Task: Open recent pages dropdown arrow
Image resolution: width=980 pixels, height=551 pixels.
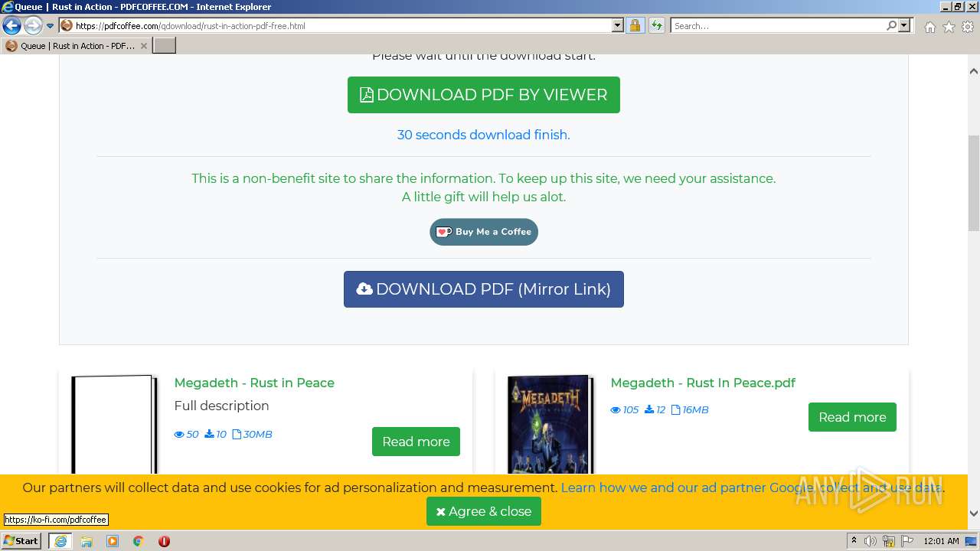Action: [x=51, y=25]
